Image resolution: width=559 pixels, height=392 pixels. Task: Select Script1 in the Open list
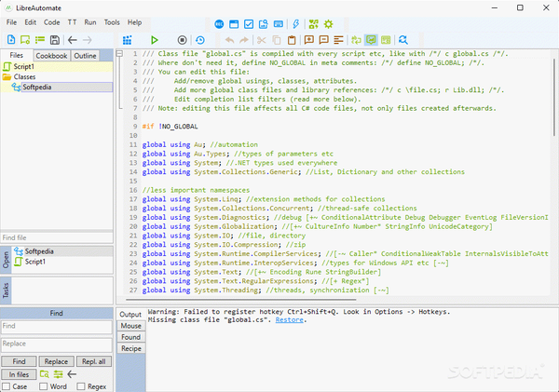[x=62, y=262]
